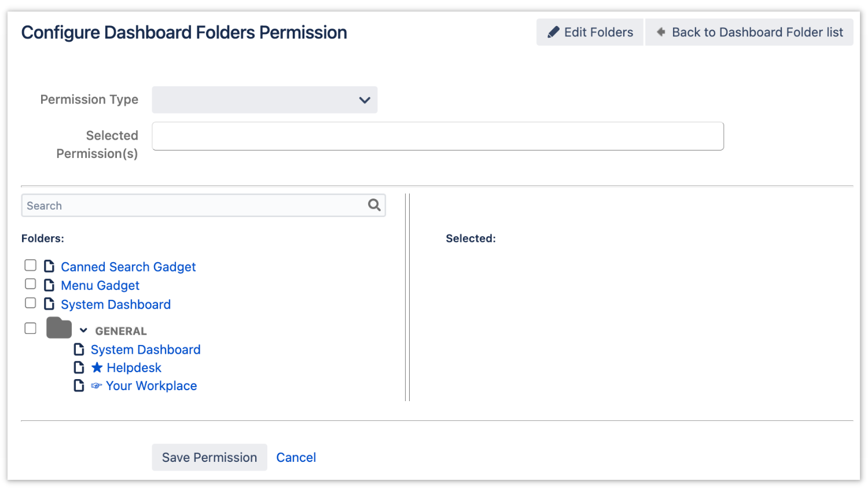The width and height of the screenshot is (868, 492).
Task: Enable the top-level System Dashboard checkbox
Action: pyautogui.click(x=31, y=303)
